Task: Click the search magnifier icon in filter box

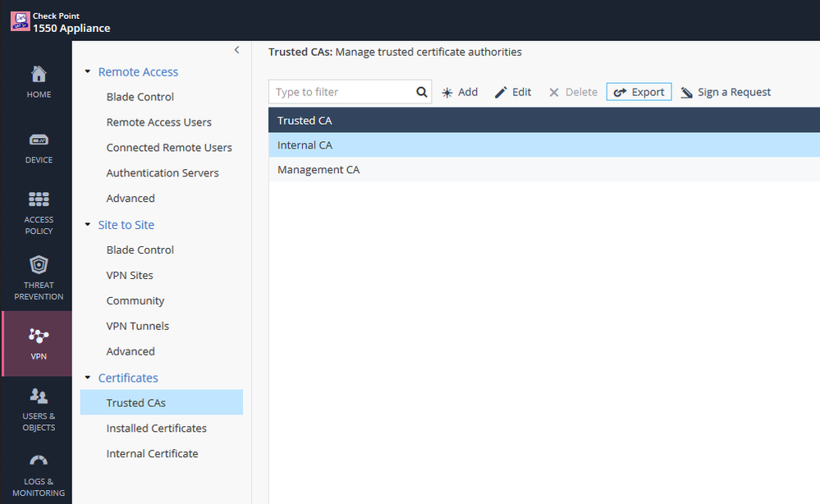Action: point(422,92)
